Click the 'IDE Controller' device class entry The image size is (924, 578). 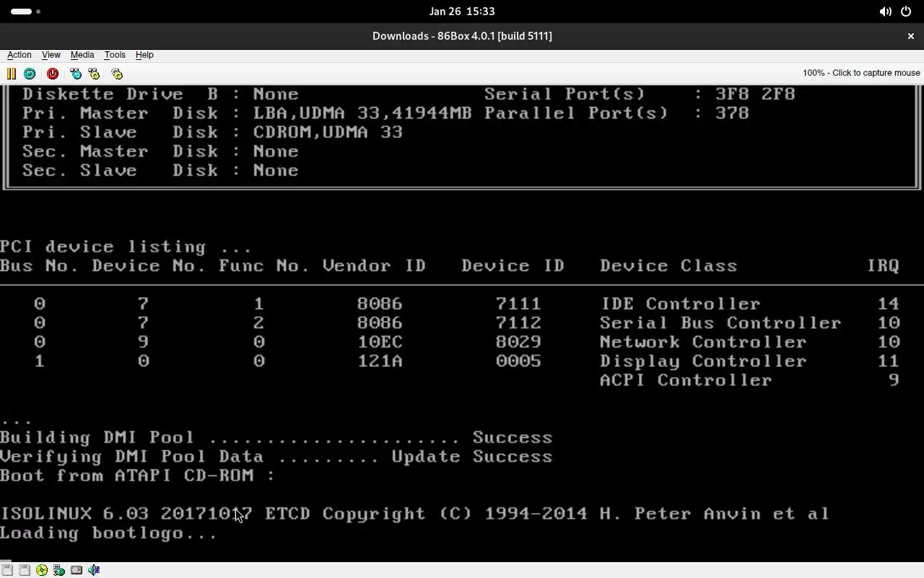680,304
